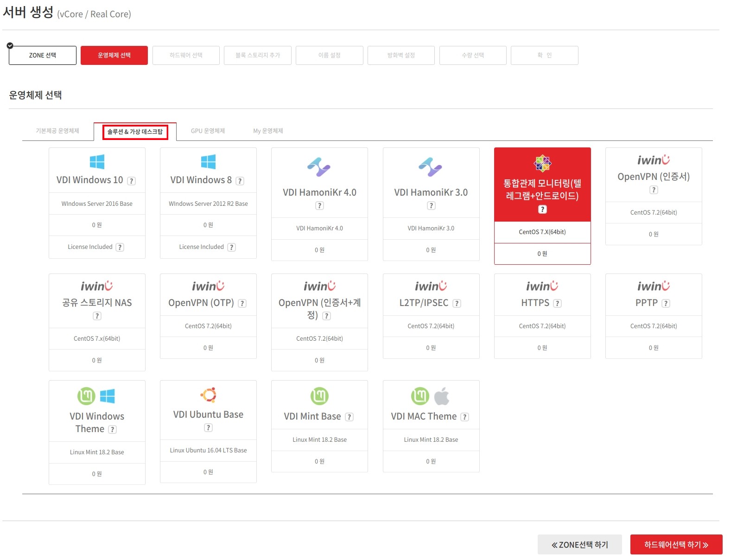The width and height of the screenshot is (737, 560).
Task: Go to 방화벽 설정 step
Action: [x=401, y=55]
